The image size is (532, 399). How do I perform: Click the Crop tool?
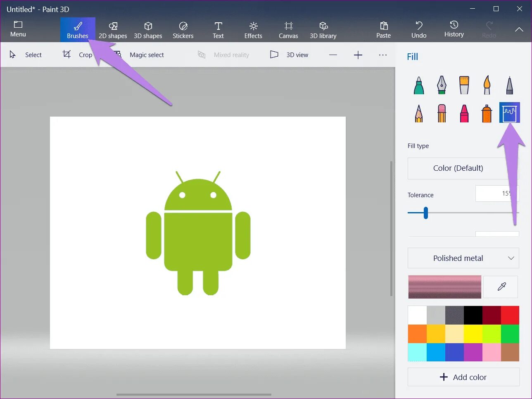[x=78, y=55]
